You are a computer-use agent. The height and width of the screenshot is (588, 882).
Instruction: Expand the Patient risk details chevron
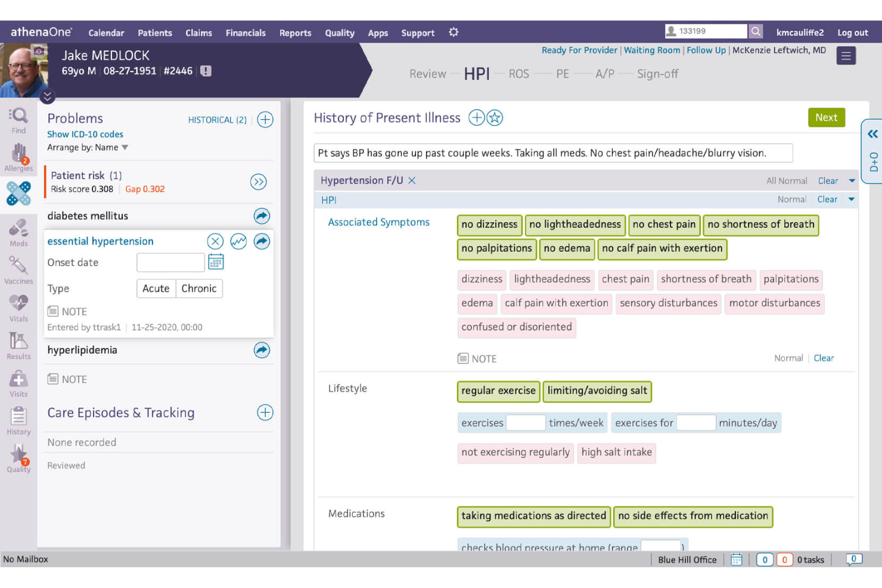tap(259, 182)
